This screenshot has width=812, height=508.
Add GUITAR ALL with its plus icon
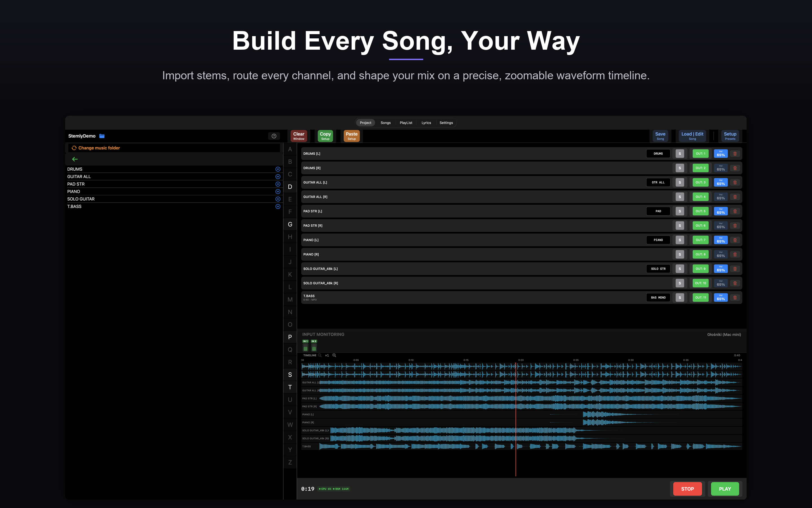click(278, 177)
